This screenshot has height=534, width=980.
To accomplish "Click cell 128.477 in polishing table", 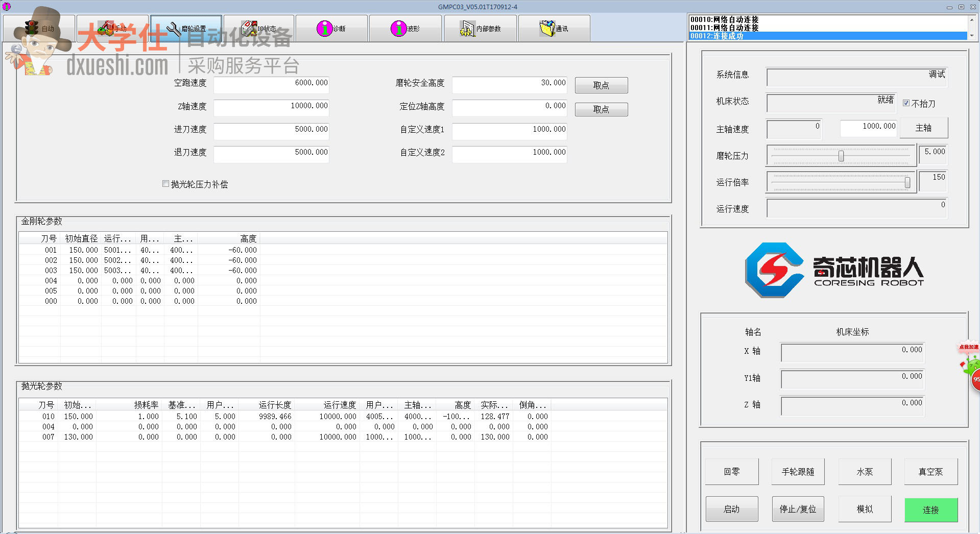I will tap(495, 417).
